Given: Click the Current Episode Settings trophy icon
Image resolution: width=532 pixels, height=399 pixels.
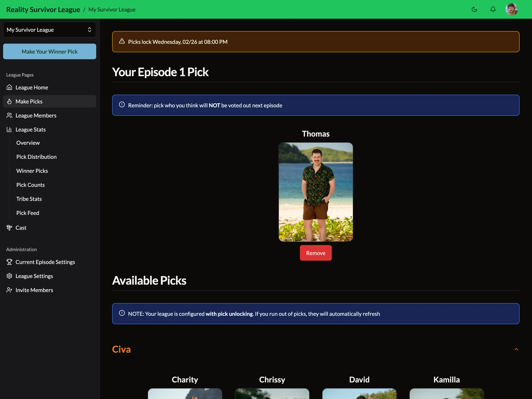Looking at the screenshot, I should pyautogui.click(x=9, y=262).
